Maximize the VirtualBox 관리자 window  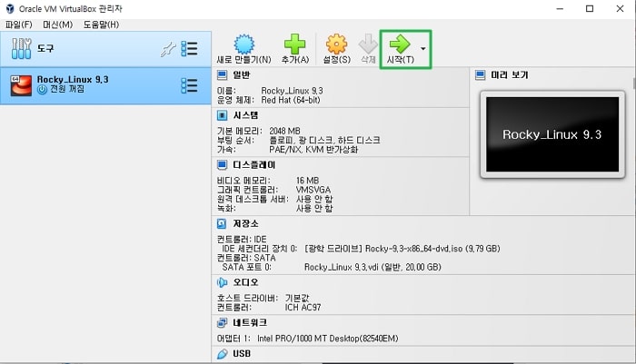coord(590,8)
